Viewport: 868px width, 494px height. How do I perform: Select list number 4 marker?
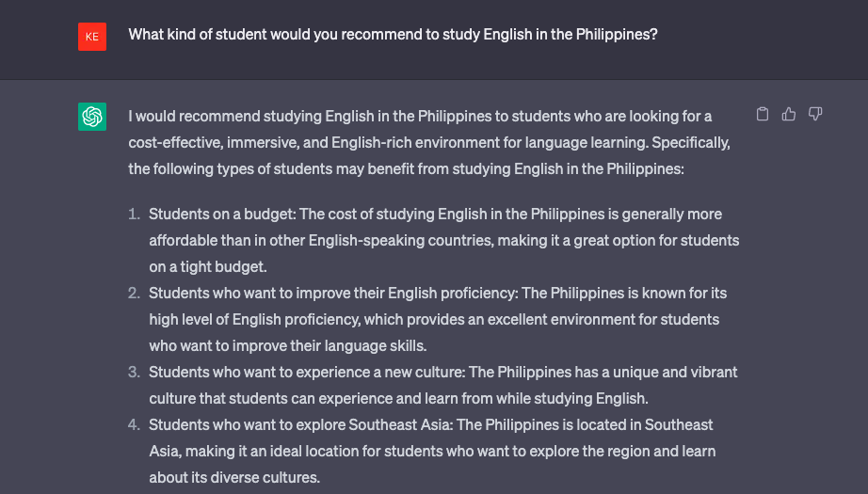point(134,425)
